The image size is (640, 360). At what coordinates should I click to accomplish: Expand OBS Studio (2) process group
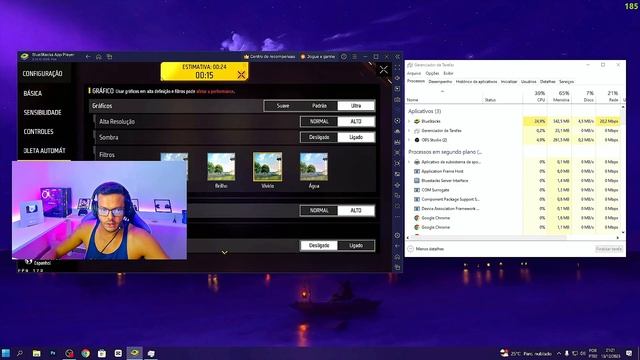409,140
